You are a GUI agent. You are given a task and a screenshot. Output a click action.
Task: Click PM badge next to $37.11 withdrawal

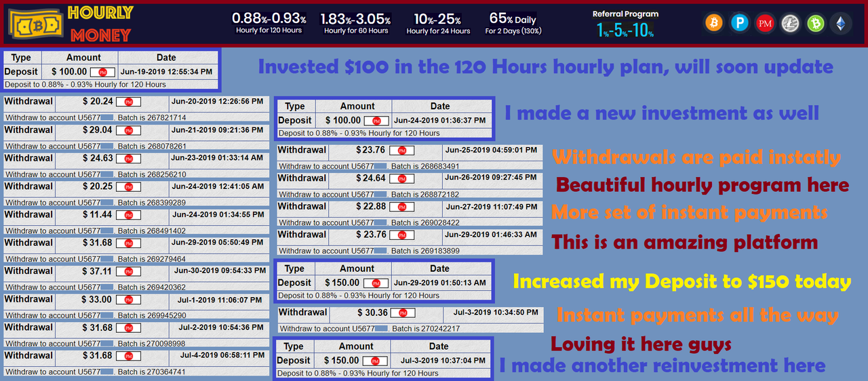[128, 271]
